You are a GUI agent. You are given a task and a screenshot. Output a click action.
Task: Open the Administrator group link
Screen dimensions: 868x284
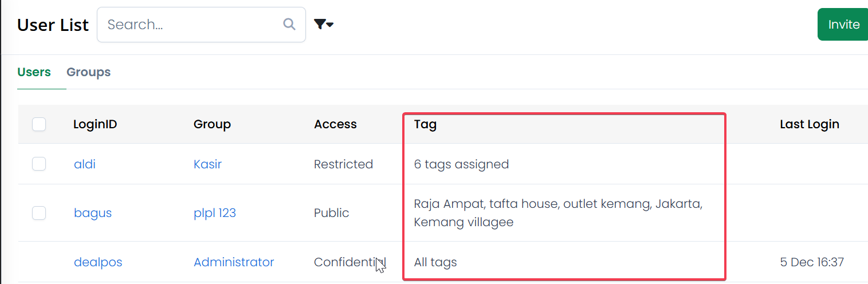coord(234,262)
